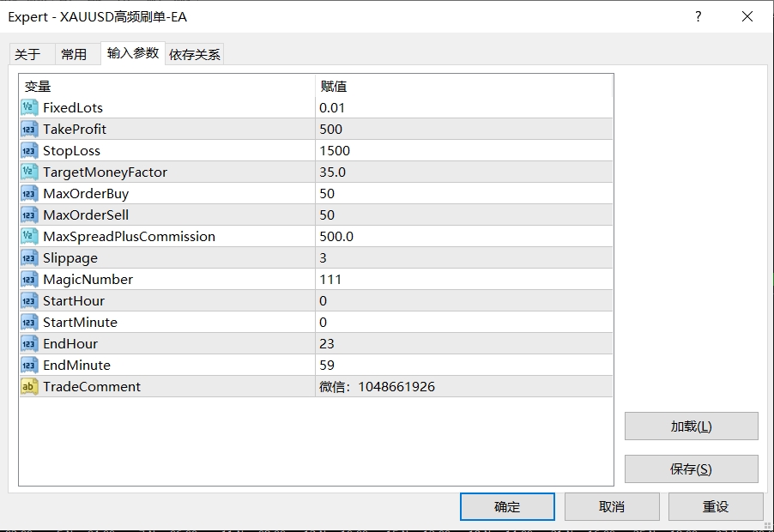Click the 123 icon next to StartHour
Image resolution: width=774 pixels, height=532 pixels.
click(x=30, y=300)
